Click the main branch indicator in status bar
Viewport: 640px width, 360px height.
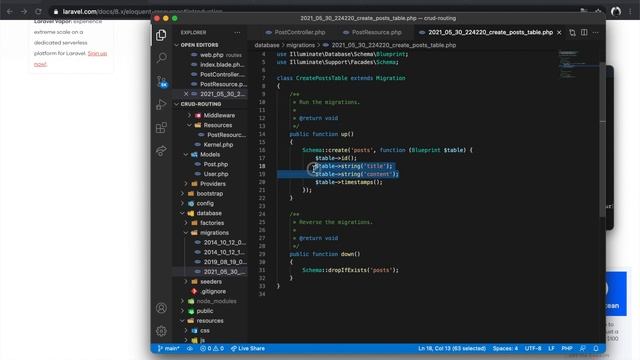click(169, 349)
